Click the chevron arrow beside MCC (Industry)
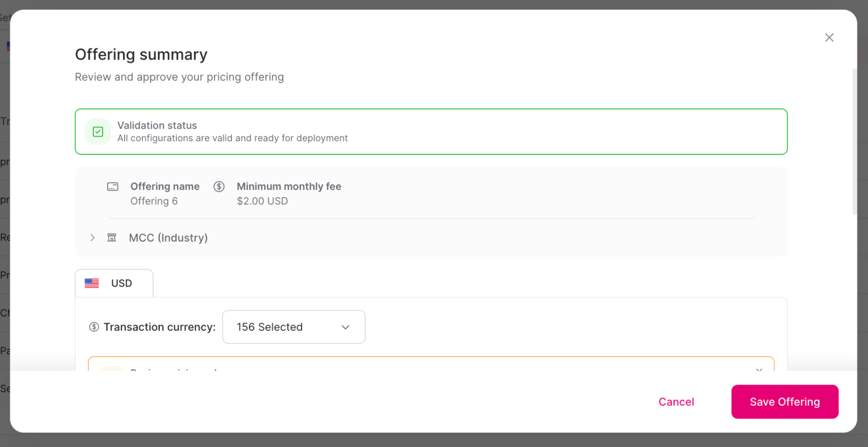This screenshot has width=868, height=447. pos(92,238)
